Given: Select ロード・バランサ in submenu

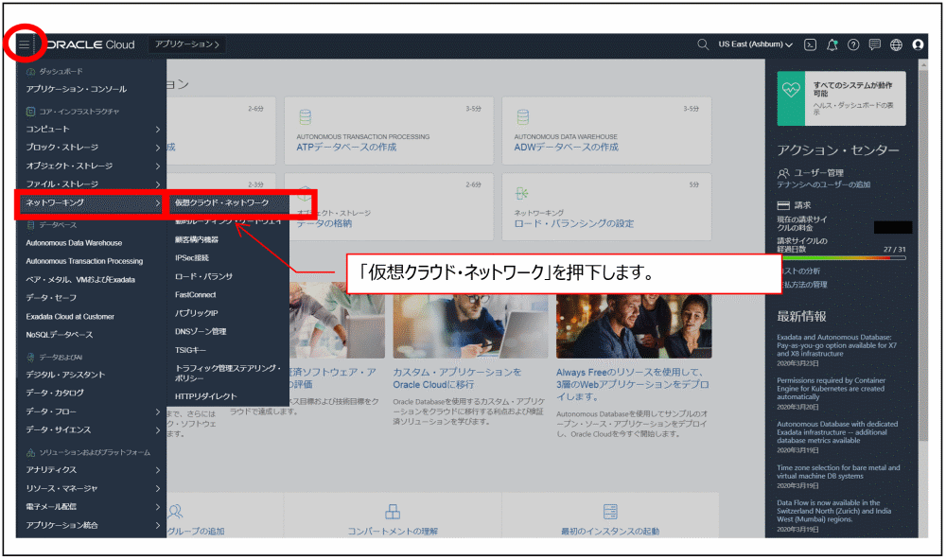Looking at the screenshot, I should point(203,276).
